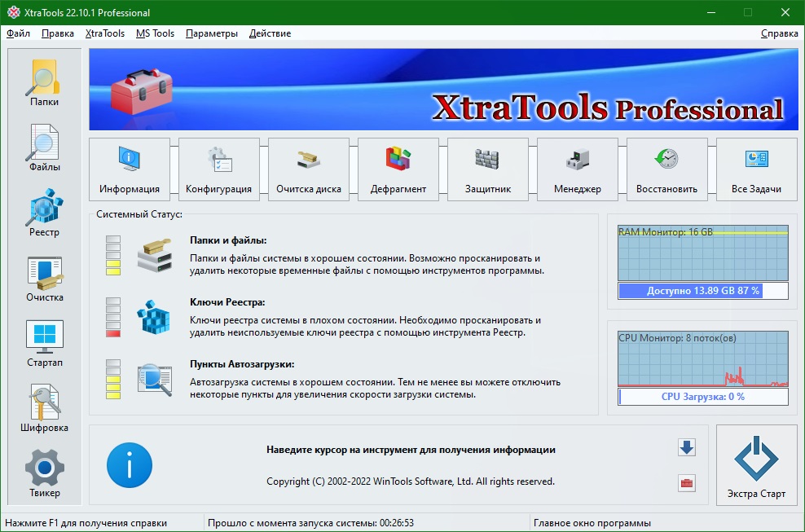Select the Реестр tool in the sidebar
This screenshot has width=805, height=532.
point(43,211)
